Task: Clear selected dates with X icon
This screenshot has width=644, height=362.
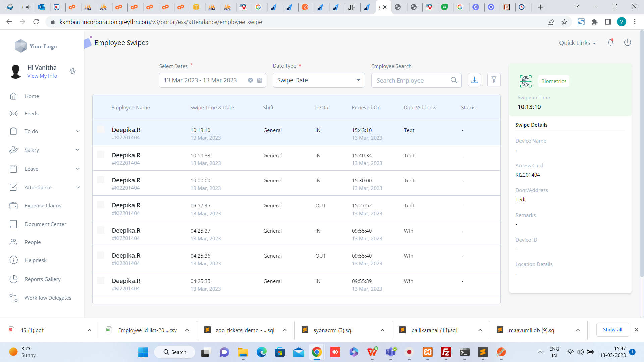Action: click(x=250, y=80)
